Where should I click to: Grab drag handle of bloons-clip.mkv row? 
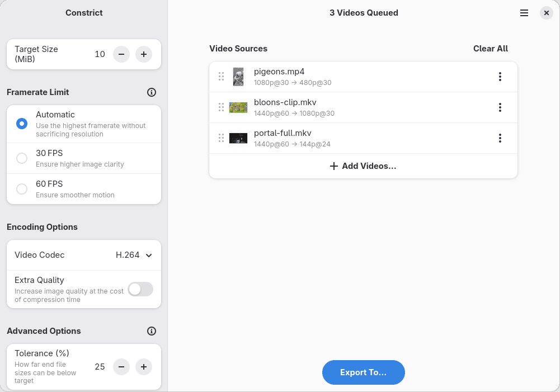coord(221,107)
